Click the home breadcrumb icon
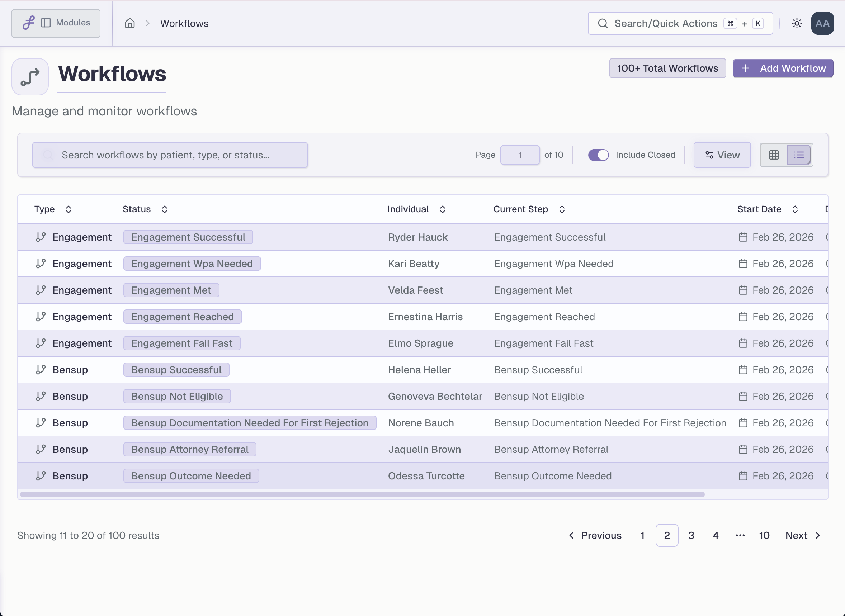 [x=130, y=23]
